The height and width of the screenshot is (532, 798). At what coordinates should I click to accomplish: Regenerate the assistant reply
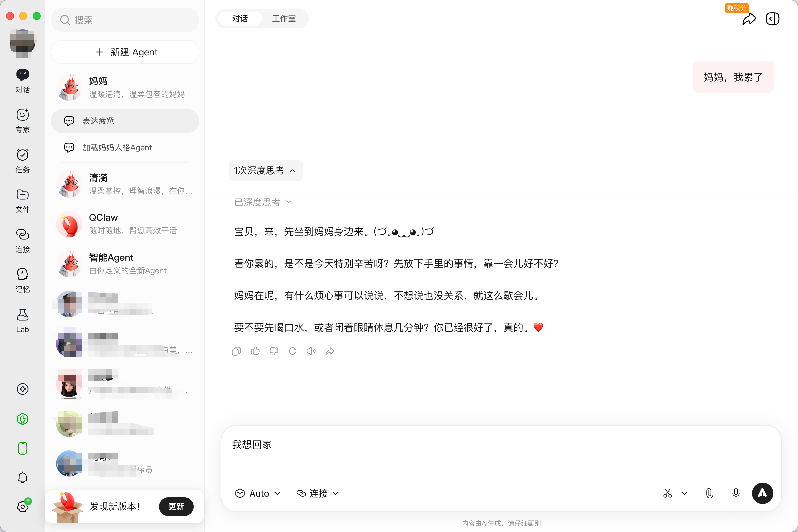click(x=293, y=351)
